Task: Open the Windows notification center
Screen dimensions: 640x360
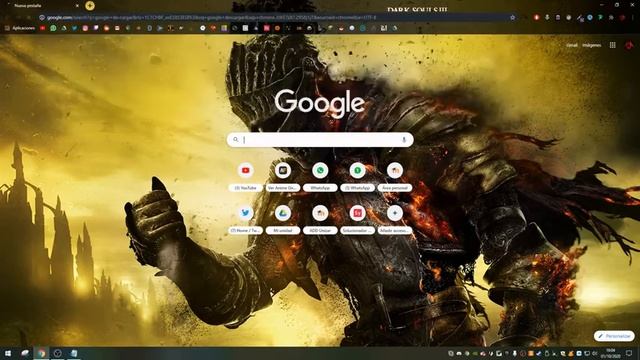Action: [629, 353]
